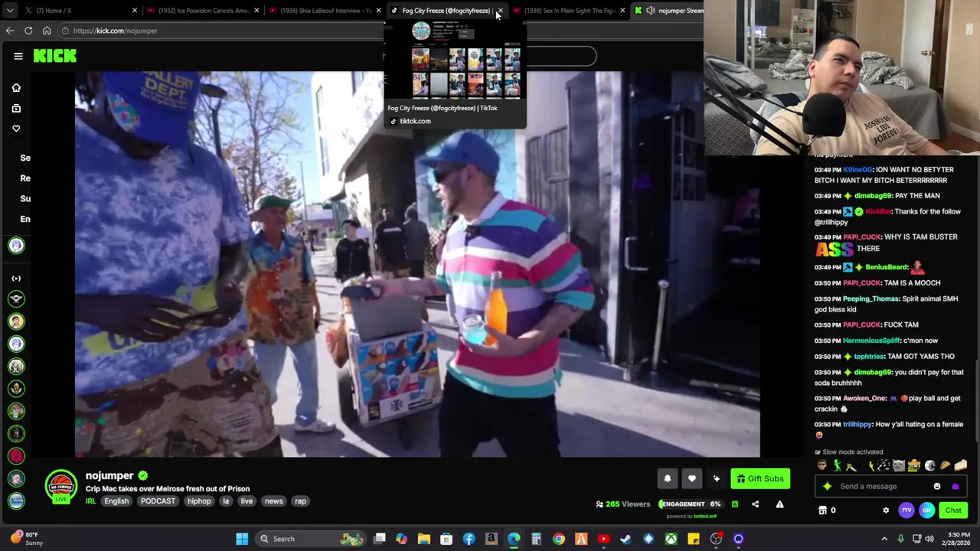This screenshot has width=980, height=551.
Task: Click the purple gift icon in chat box
Action: tap(955, 487)
